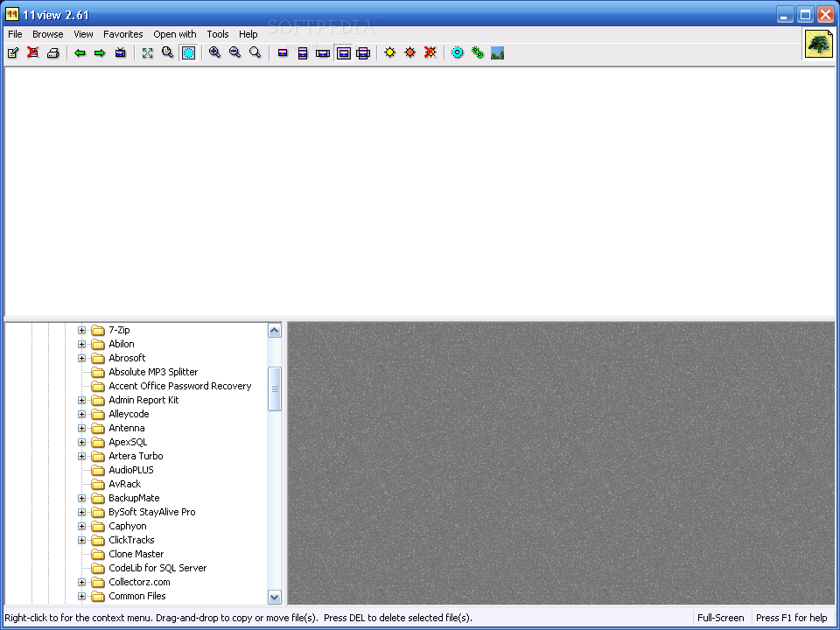840x630 pixels.
Task: Expand the Abrosoft folder node
Action: 81,358
